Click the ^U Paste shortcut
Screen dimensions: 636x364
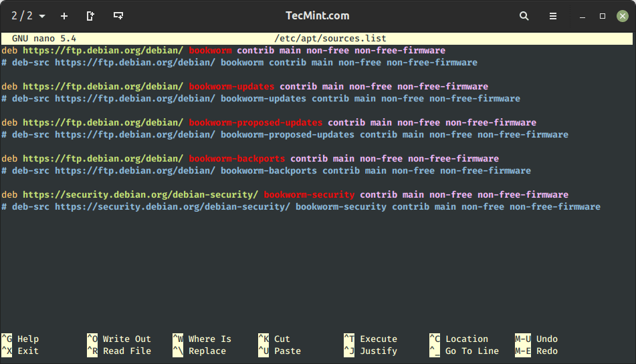pos(280,351)
